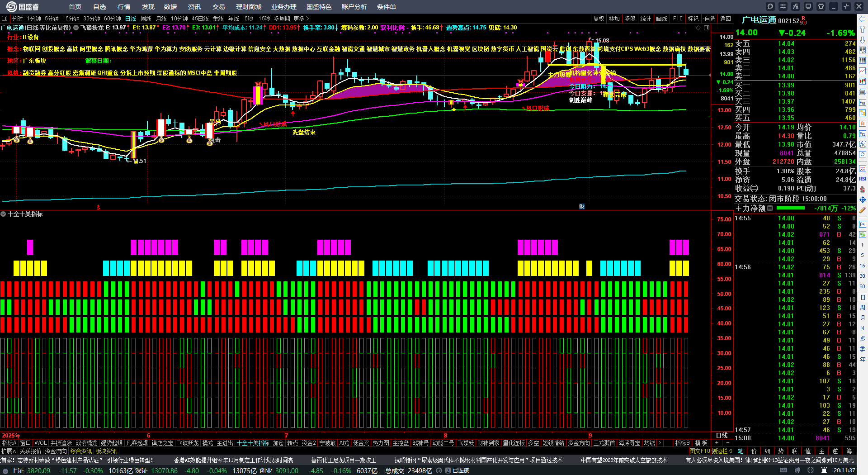Open the settings sliders icon in title bar
Image resolution: width=868 pixels, height=475 pixels.
tap(783, 6)
